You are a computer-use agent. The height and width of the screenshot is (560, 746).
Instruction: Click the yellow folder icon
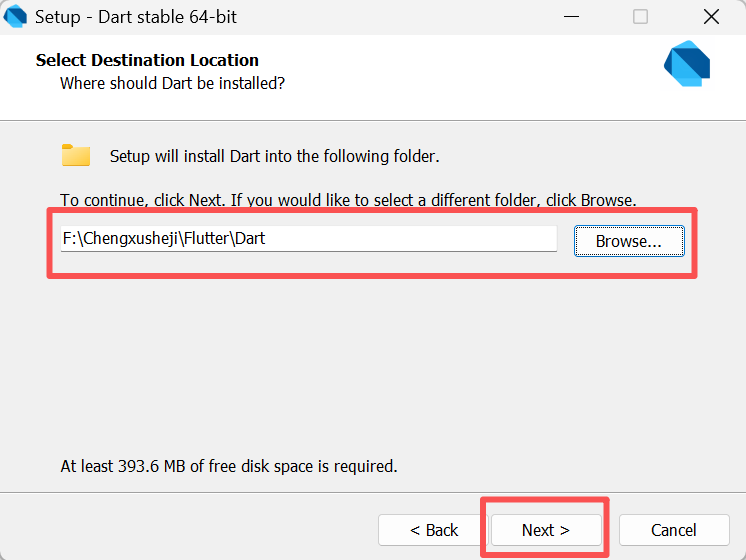pos(76,155)
